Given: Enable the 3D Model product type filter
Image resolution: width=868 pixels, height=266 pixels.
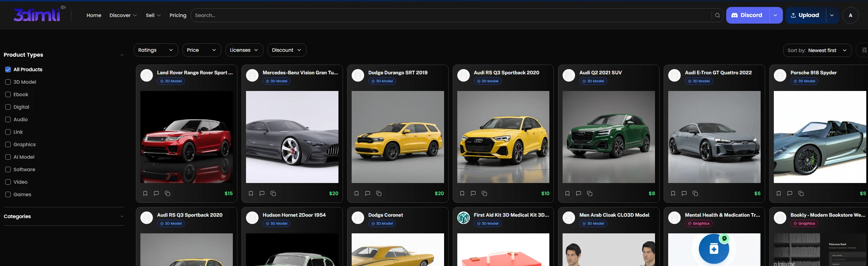Looking at the screenshot, I should pos(8,82).
